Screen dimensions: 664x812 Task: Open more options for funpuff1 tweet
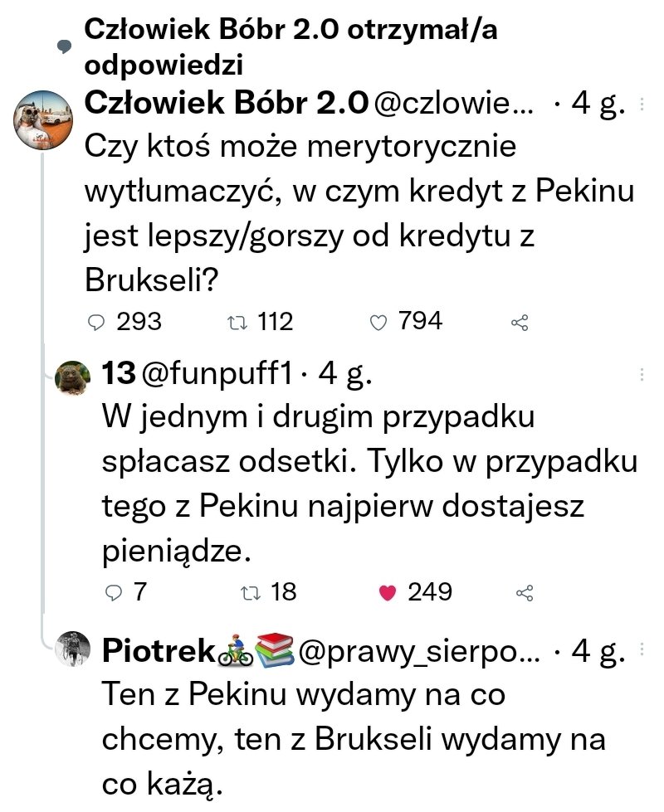tap(642, 376)
